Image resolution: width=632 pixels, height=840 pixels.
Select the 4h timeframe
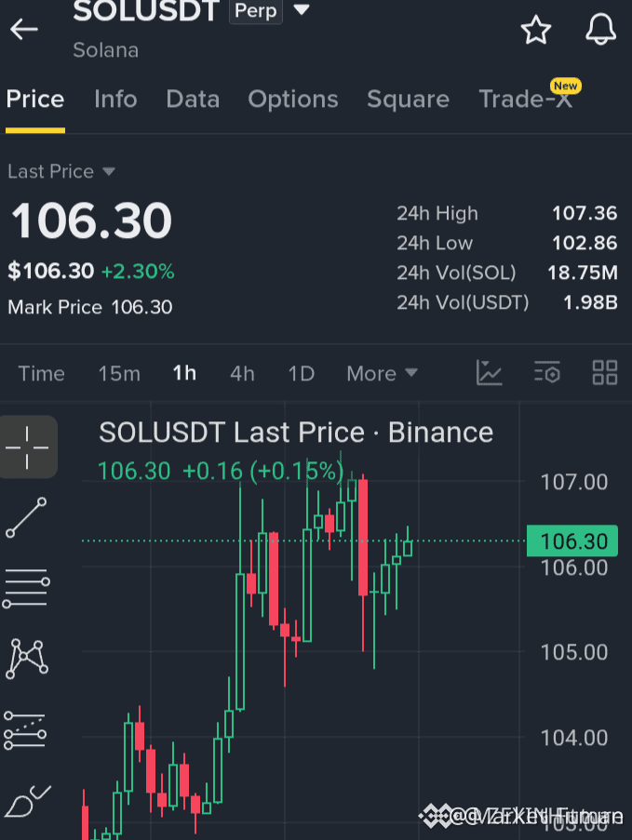pyautogui.click(x=242, y=373)
